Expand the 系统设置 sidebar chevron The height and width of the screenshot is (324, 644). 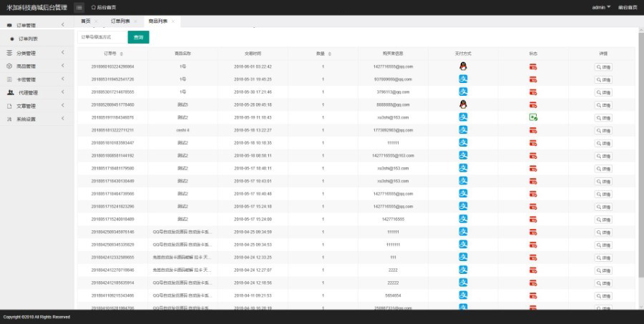(x=63, y=118)
